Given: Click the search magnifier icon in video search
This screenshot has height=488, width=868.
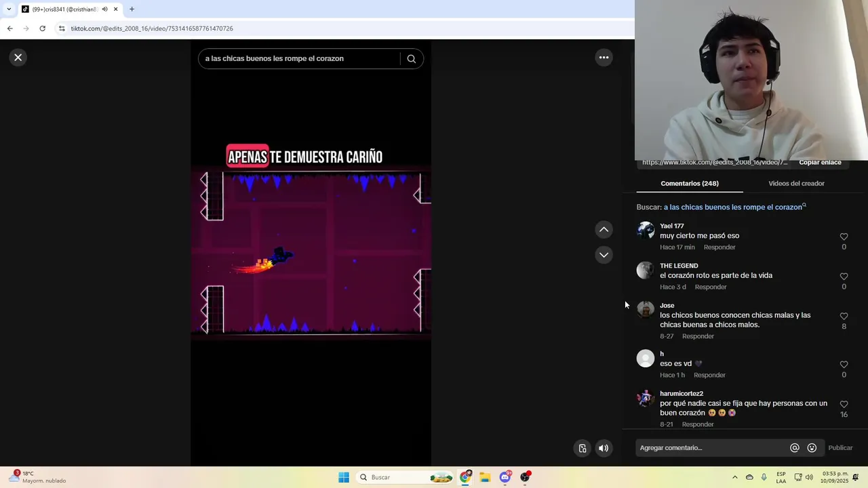Looking at the screenshot, I should pyautogui.click(x=411, y=59).
